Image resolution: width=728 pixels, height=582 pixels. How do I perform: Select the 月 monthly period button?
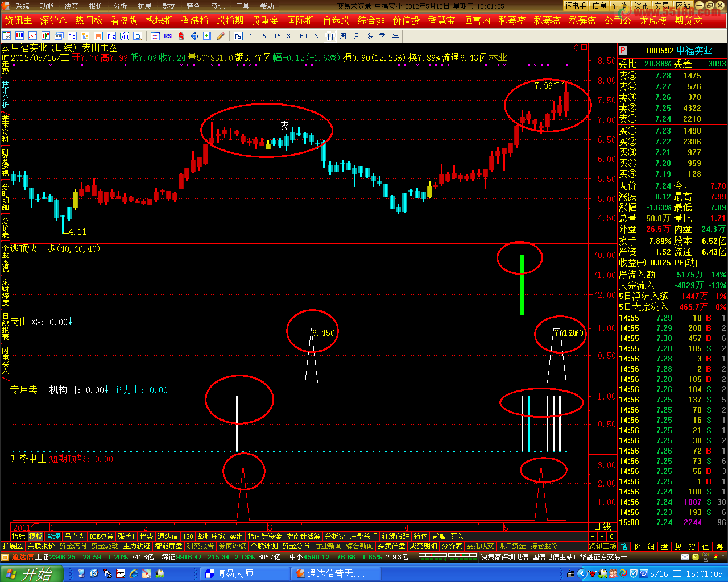356,36
